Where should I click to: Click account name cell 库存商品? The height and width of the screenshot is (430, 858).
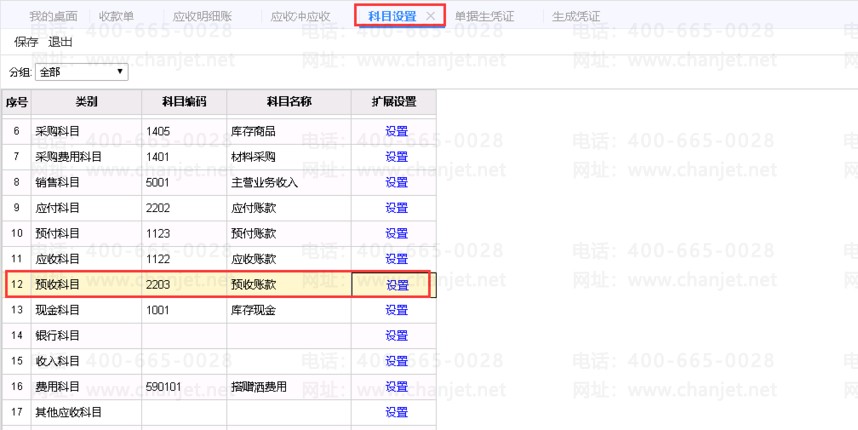[x=289, y=131]
